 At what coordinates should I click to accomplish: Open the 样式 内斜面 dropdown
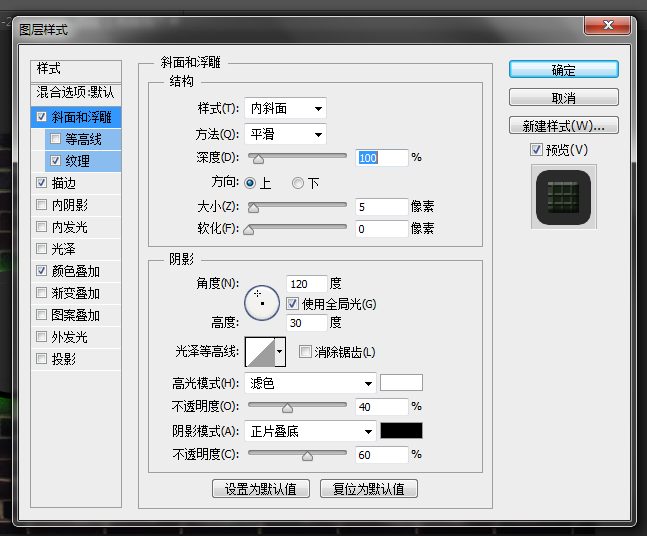click(286, 108)
